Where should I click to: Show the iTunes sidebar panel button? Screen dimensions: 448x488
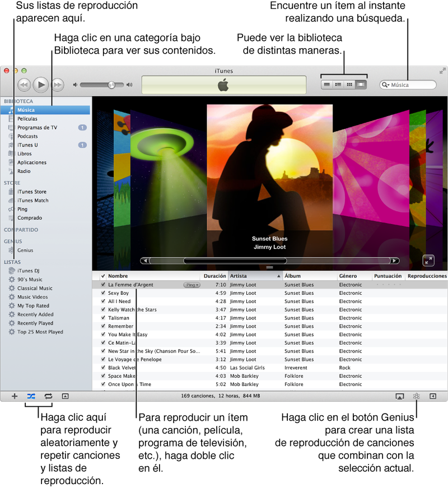point(433,396)
